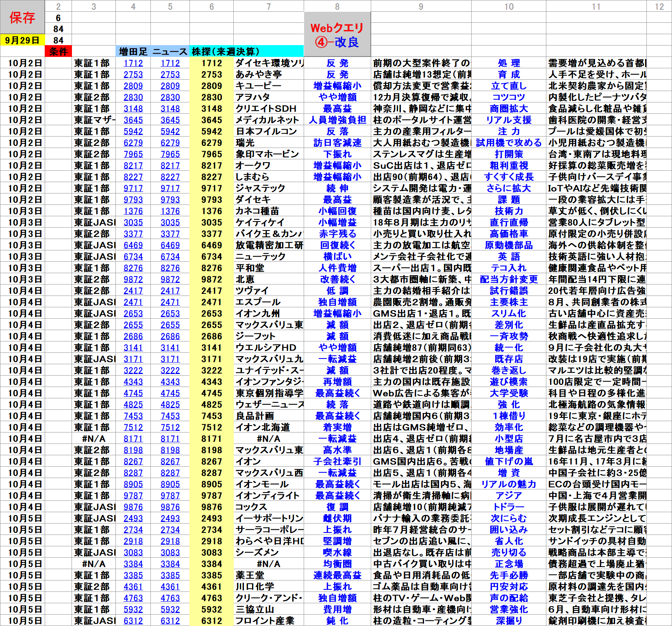Select the 薬王堂 company name cell
Viewport: 672px width, 626px height.
tap(269, 575)
